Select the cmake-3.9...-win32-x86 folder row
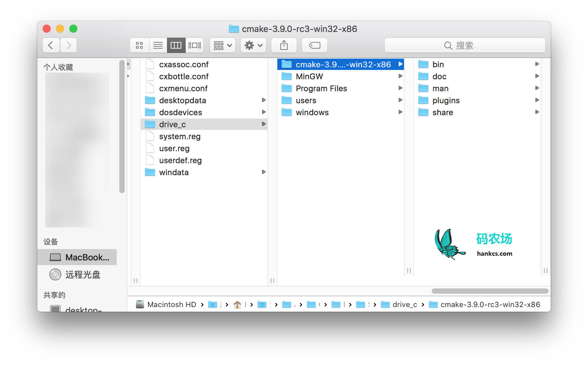This screenshot has width=588, height=365. coord(341,64)
